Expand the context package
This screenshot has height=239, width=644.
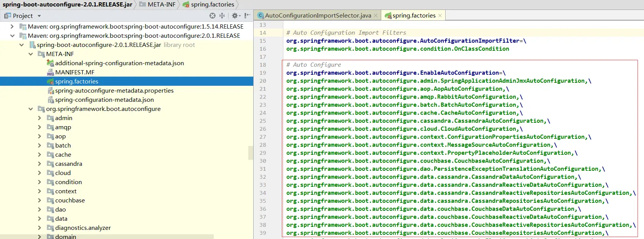(x=40, y=191)
